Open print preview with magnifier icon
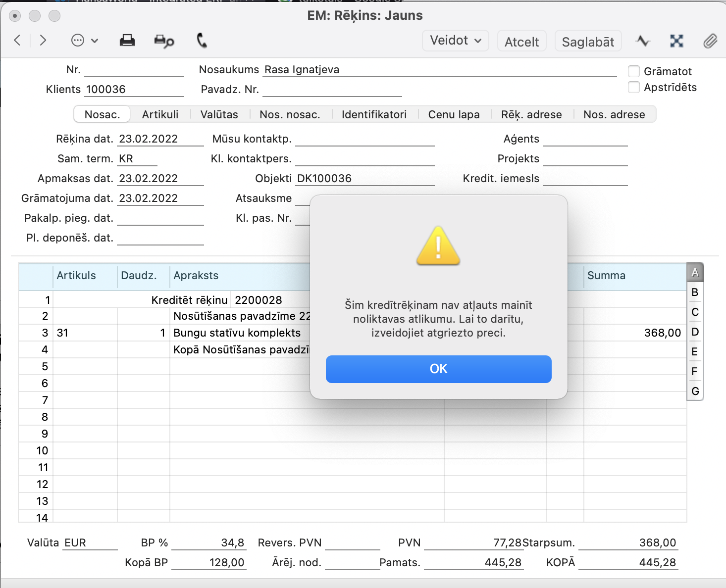This screenshot has height=588, width=726. point(164,41)
